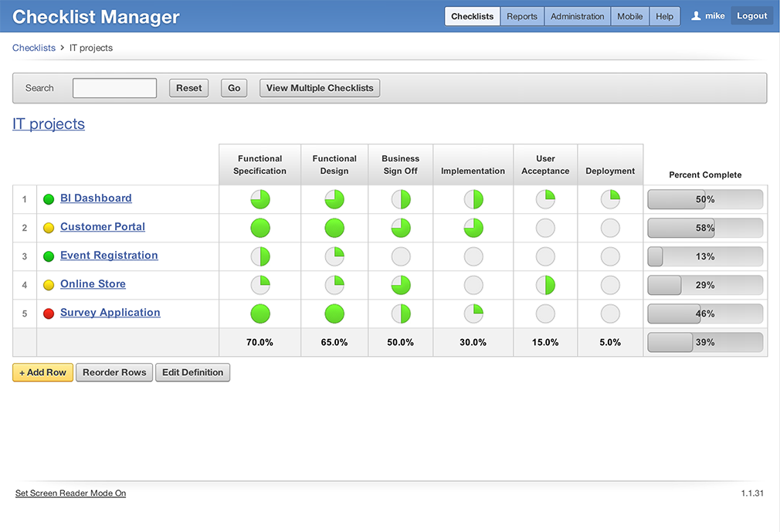The height and width of the screenshot is (532, 780).
Task: Open the Online Store checklist link
Action: (x=93, y=284)
